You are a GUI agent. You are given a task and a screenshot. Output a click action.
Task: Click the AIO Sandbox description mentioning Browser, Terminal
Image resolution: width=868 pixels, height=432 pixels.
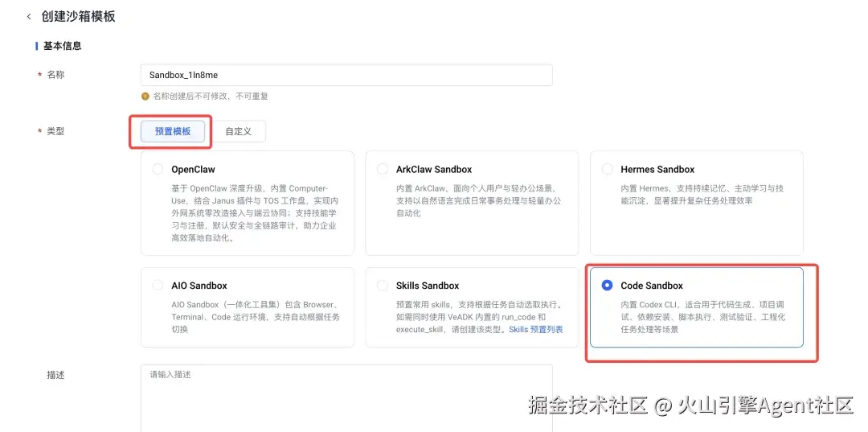tap(256, 317)
